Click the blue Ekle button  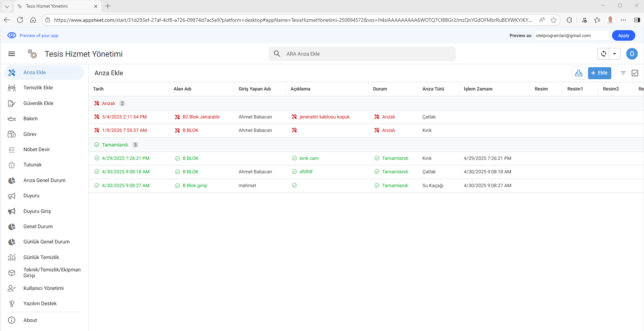click(599, 73)
